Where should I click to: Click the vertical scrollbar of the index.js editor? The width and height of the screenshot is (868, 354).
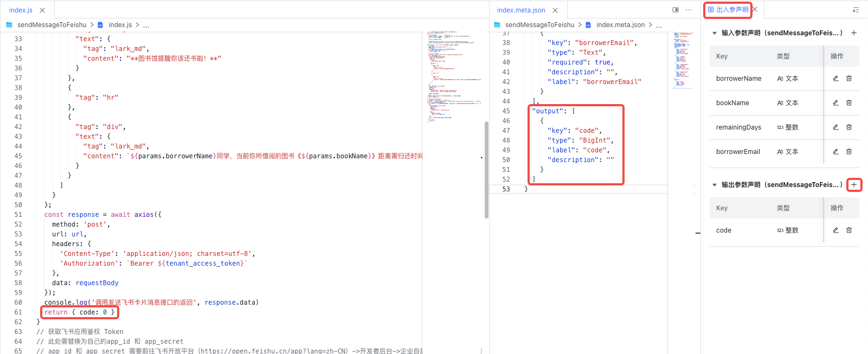tap(486, 170)
